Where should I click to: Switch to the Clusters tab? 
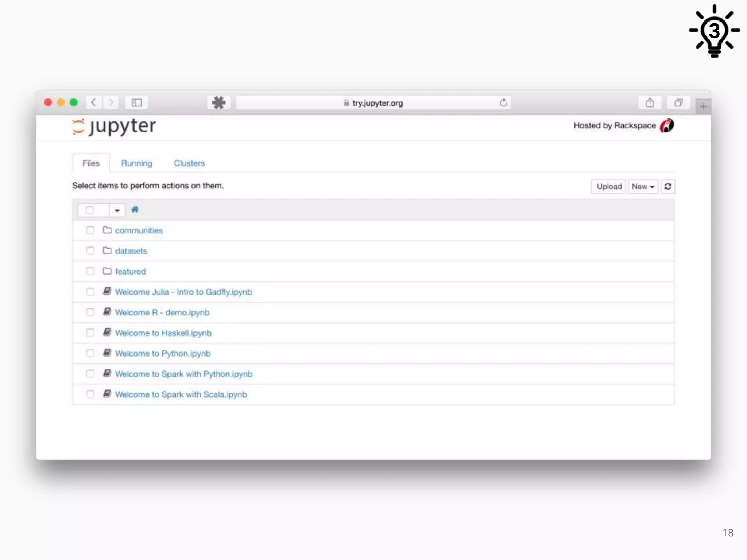pos(189,163)
